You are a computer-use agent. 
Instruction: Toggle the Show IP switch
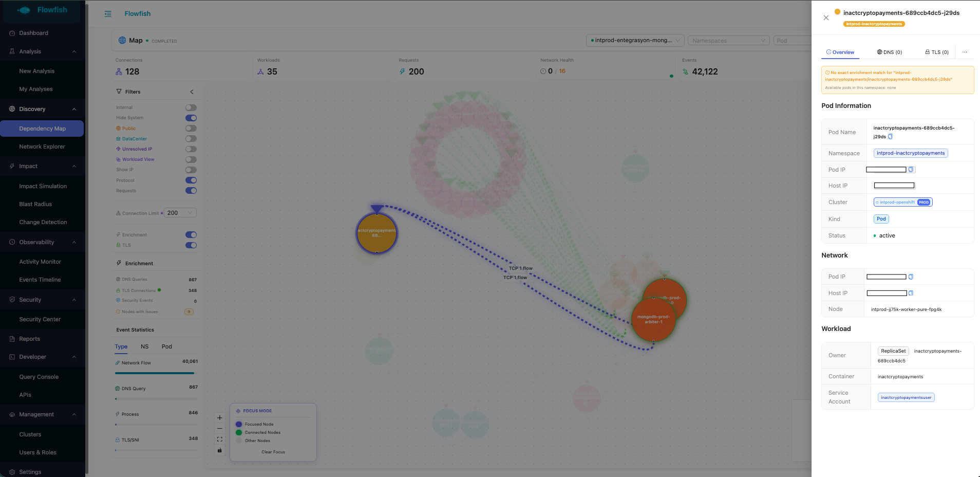[x=191, y=170]
